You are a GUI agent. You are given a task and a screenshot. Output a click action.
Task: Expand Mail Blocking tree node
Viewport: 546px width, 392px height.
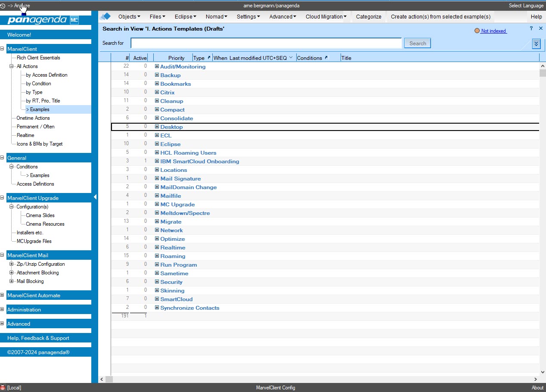(12, 281)
